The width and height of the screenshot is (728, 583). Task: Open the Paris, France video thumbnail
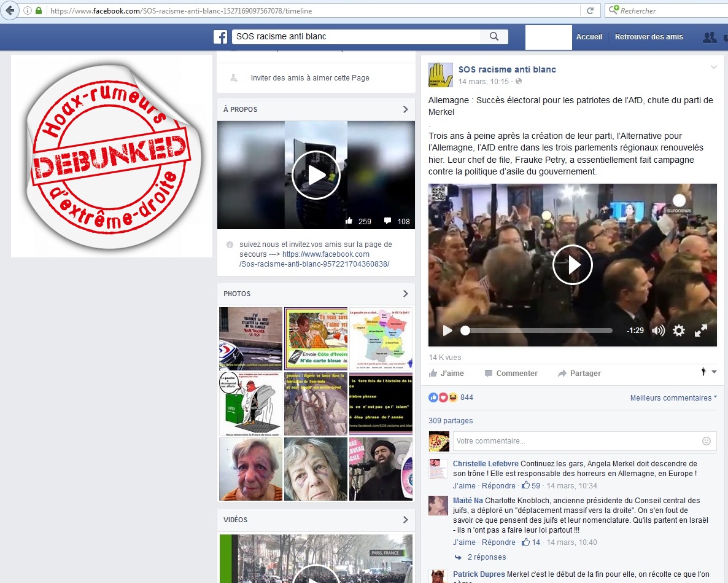(x=316, y=558)
